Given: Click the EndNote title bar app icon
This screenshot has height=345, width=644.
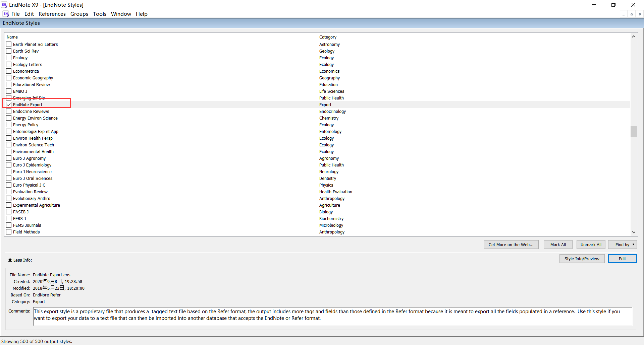Looking at the screenshot, I should 4,5.
